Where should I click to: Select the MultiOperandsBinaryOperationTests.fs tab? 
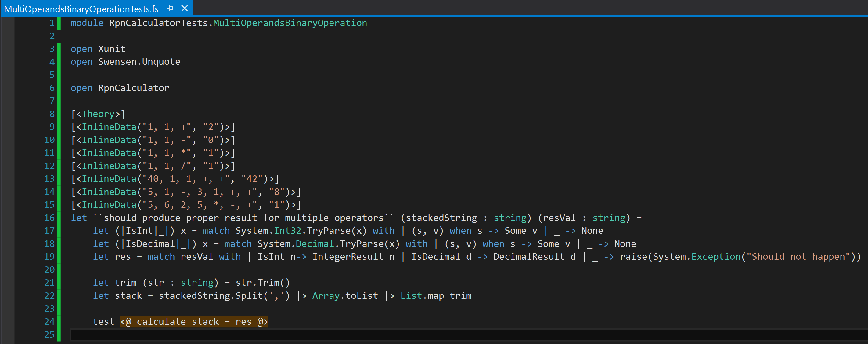click(81, 9)
